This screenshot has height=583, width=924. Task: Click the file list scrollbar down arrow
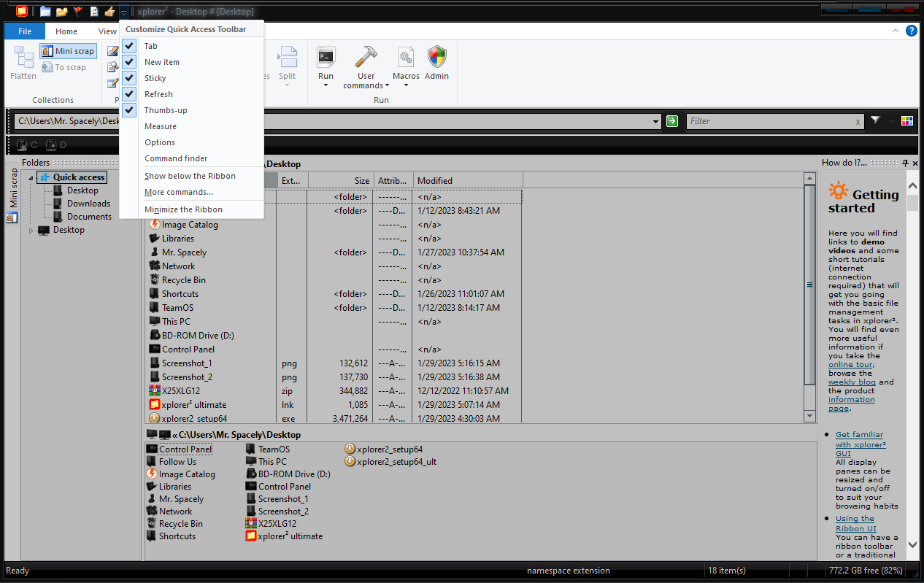809,415
